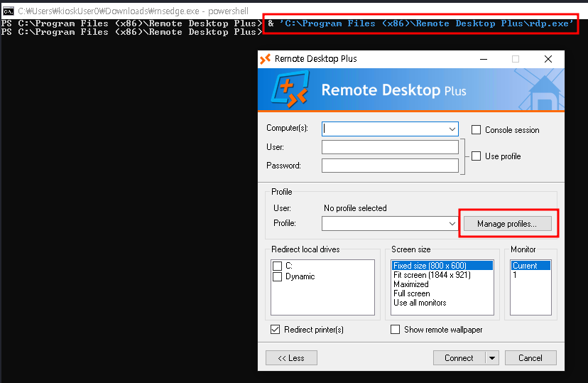Click the Manage profiles... button
This screenshot has width=588, height=383.
(507, 224)
